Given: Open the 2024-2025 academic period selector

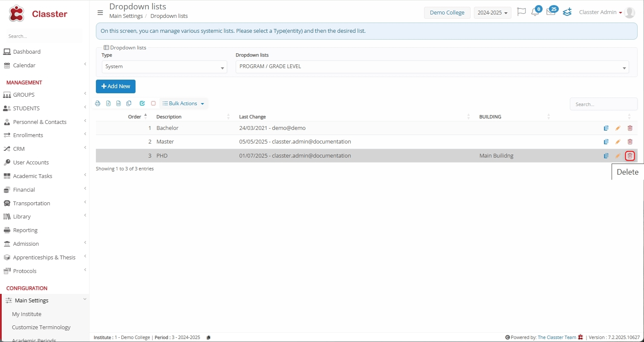Looking at the screenshot, I should (x=492, y=13).
